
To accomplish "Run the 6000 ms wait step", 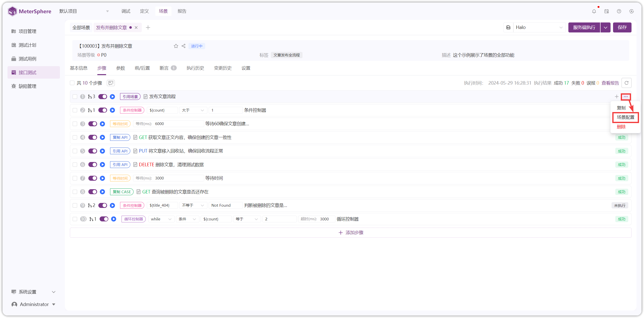I will (x=103, y=124).
